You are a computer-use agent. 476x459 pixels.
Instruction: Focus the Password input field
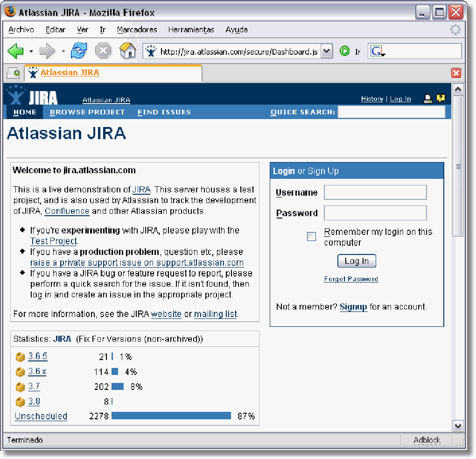(x=375, y=213)
